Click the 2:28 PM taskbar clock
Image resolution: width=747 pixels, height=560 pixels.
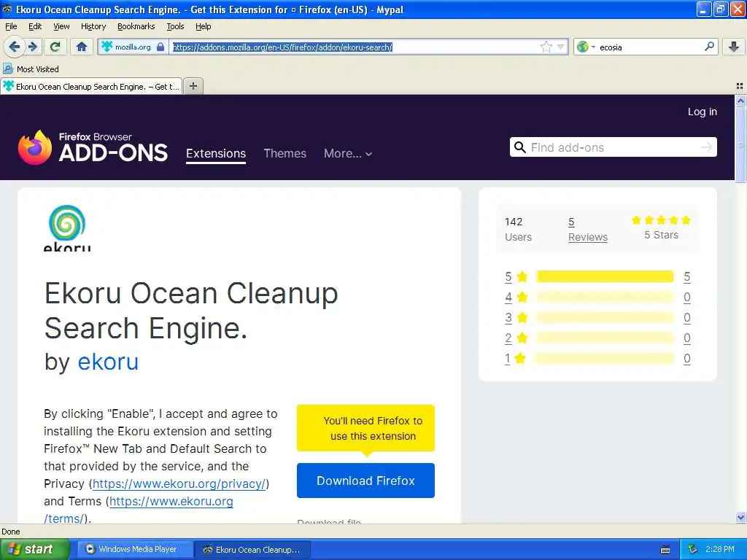pos(719,549)
